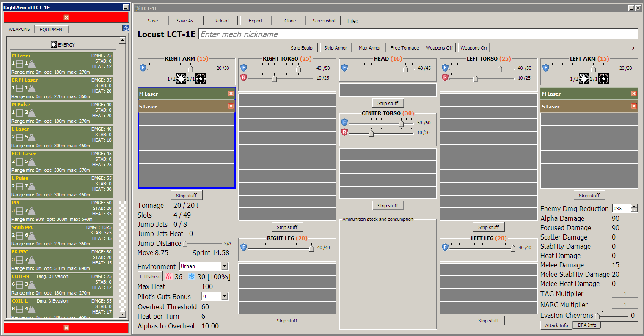644x336 pixels.
Task: Click the down arrow of the weapons list scrollbar
Action: coord(123,314)
